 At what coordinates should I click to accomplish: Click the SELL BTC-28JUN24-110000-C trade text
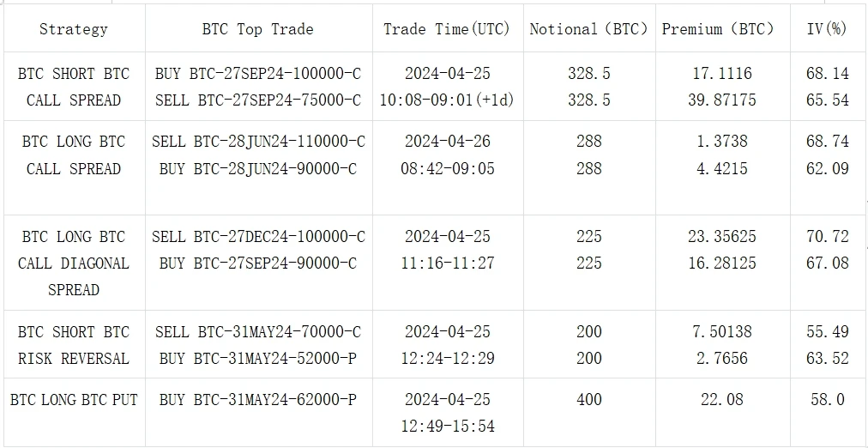tap(257, 142)
